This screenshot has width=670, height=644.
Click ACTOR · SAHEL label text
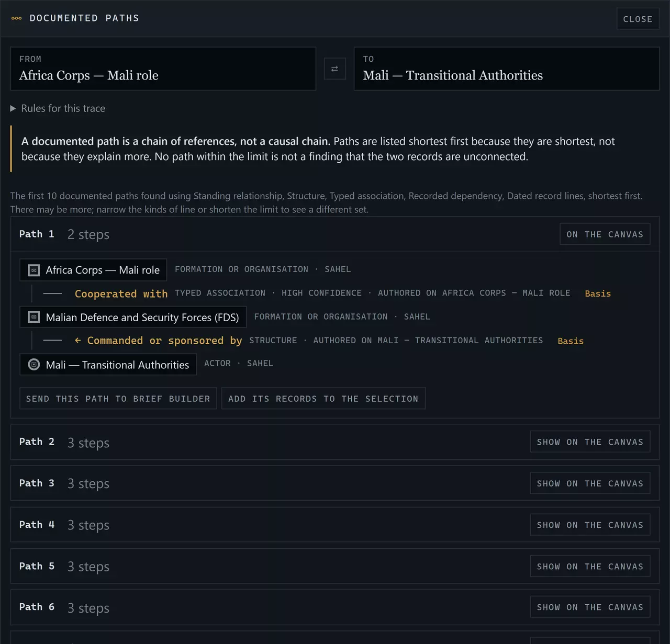click(239, 363)
